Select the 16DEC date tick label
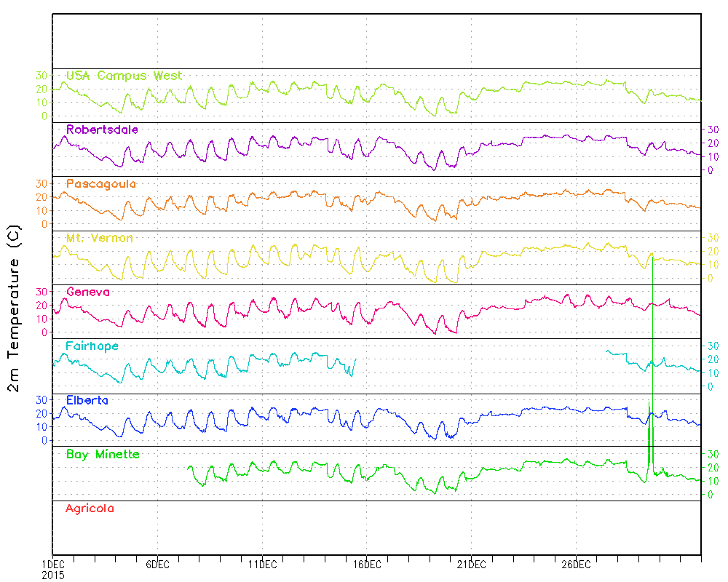Viewport: 728px width, 582px height. (x=367, y=565)
